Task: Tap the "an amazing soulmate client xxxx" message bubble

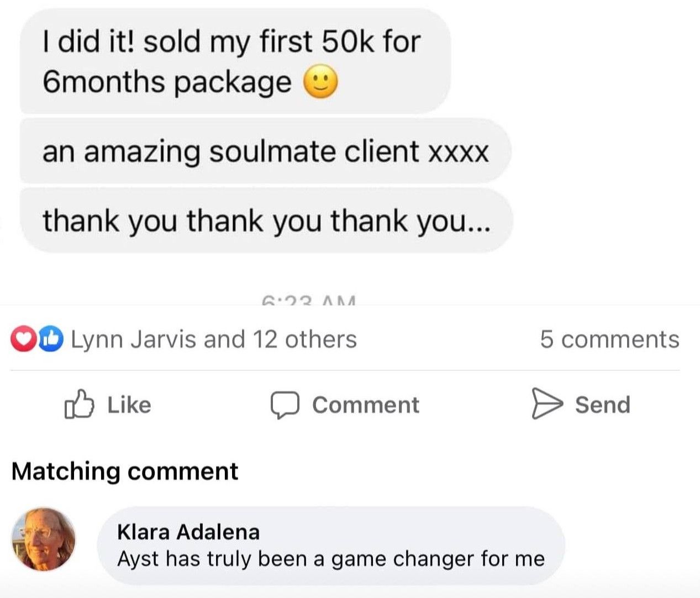Action: (265, 151)
